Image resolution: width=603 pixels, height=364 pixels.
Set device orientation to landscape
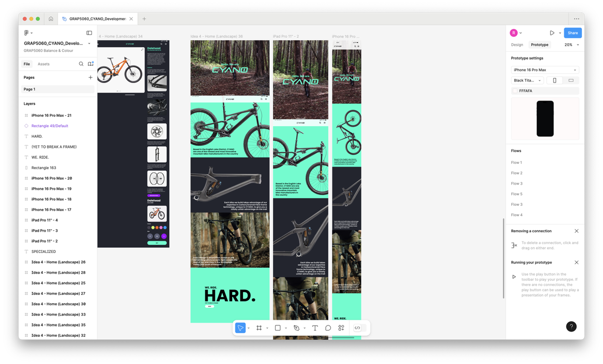(x=571, y=80)
